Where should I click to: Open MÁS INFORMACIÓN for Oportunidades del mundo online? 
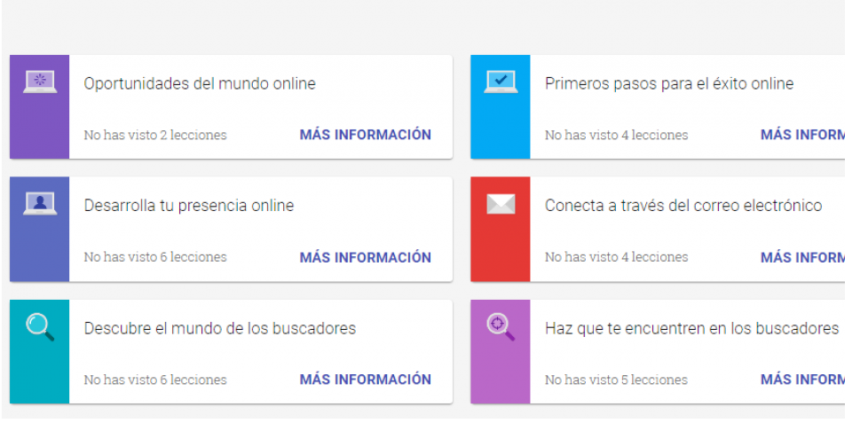(x=365, y=135)
